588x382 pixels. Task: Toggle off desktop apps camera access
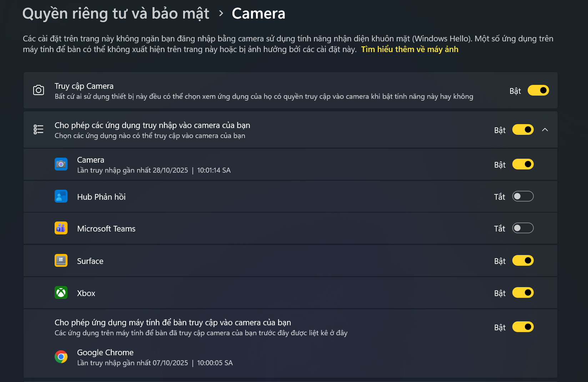(523, 327)
